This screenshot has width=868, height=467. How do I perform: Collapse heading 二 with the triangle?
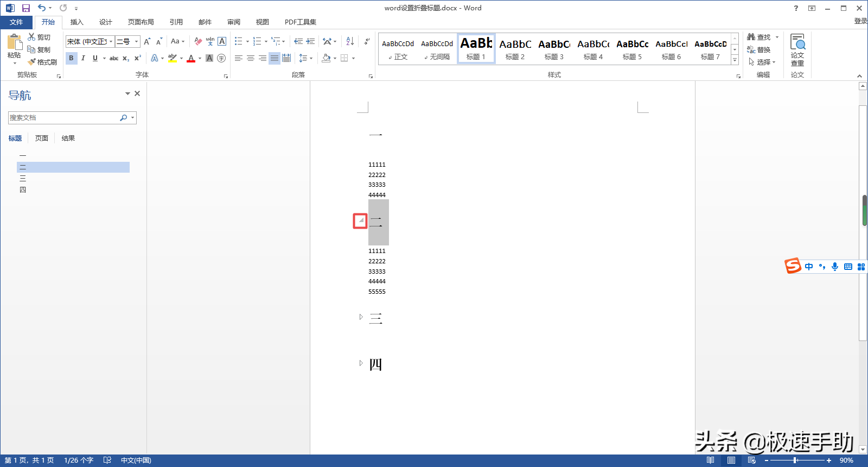tap(361, 220)
